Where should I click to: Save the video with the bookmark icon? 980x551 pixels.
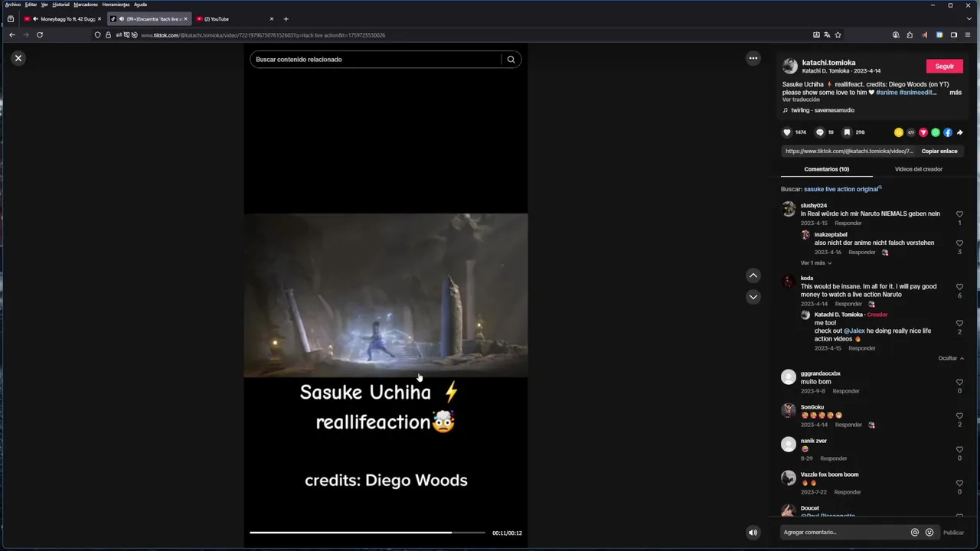coord(847,132)
